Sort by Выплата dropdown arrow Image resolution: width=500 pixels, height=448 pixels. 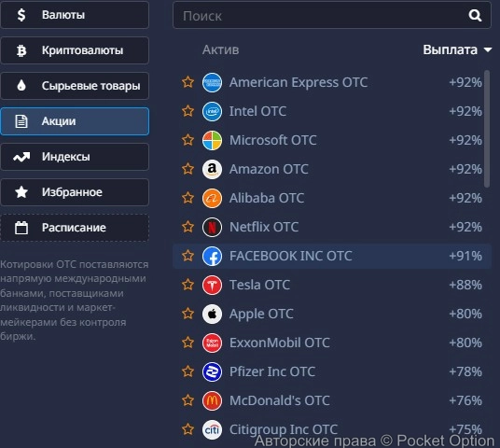pyautogui.click(x=488, y=49)
